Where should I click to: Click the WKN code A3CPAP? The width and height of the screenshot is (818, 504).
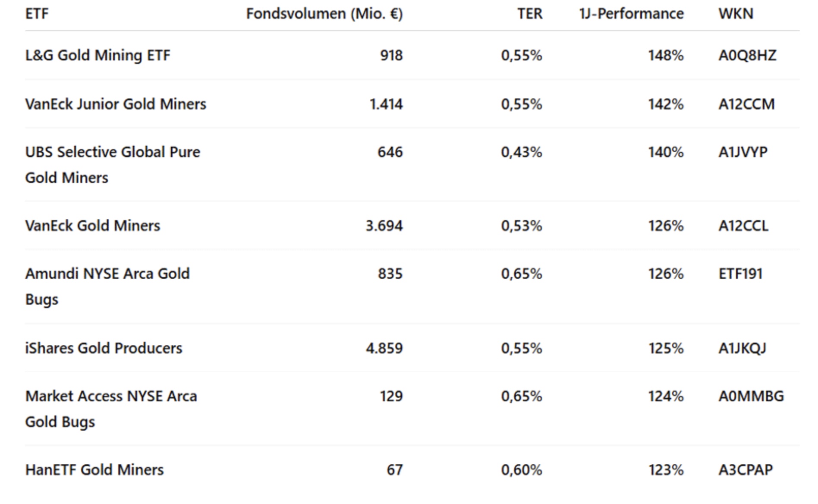745,469
